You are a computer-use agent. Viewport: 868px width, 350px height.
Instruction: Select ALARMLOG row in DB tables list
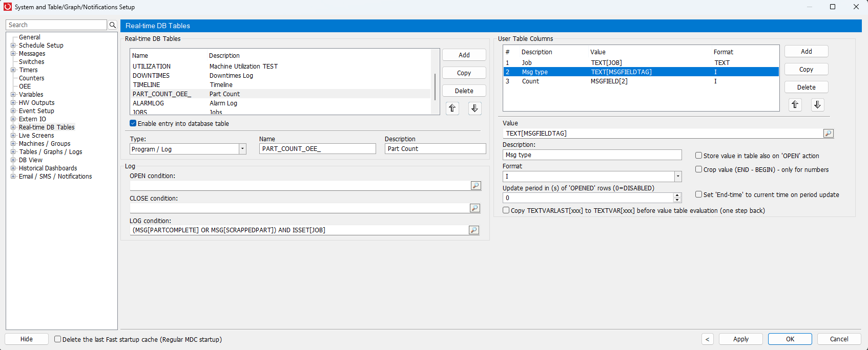[x=281, y=103]
